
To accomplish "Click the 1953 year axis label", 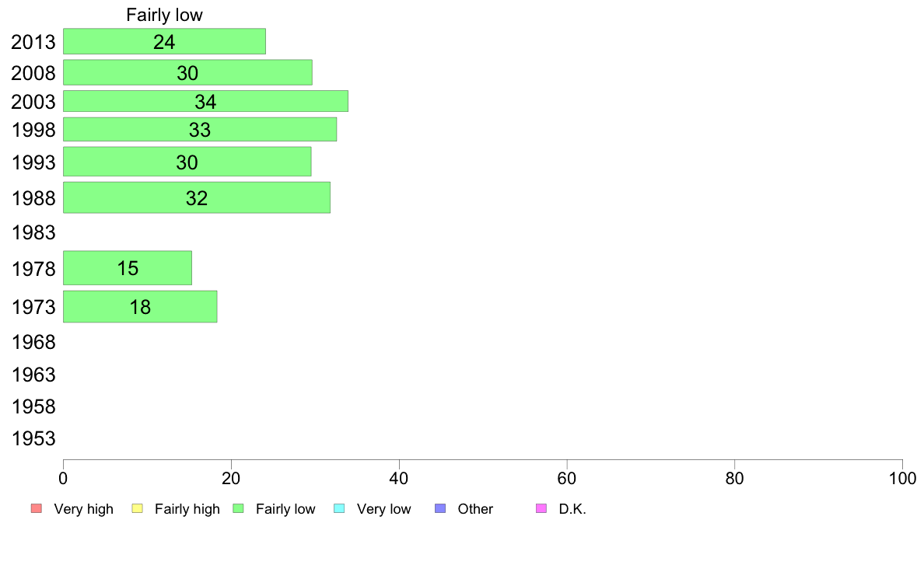I will click(x=33, y=438).
